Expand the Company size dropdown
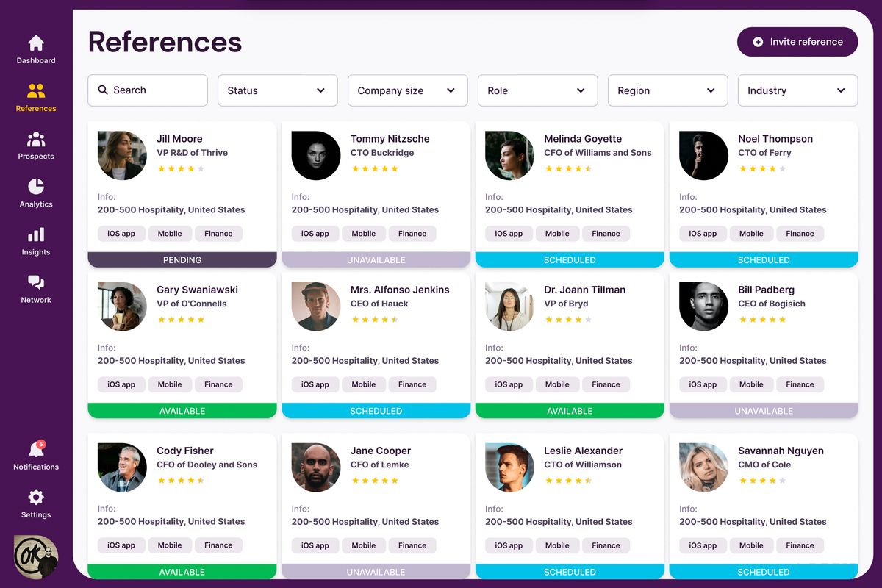 (x=407, y=90)
